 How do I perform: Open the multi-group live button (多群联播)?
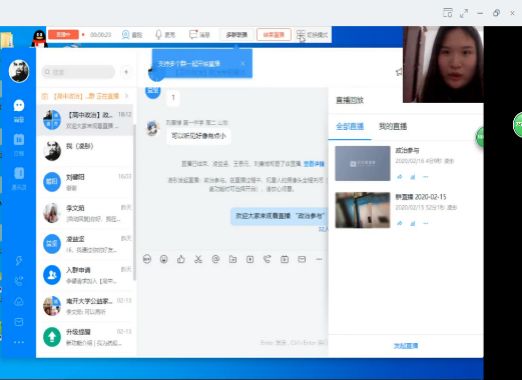236,35
